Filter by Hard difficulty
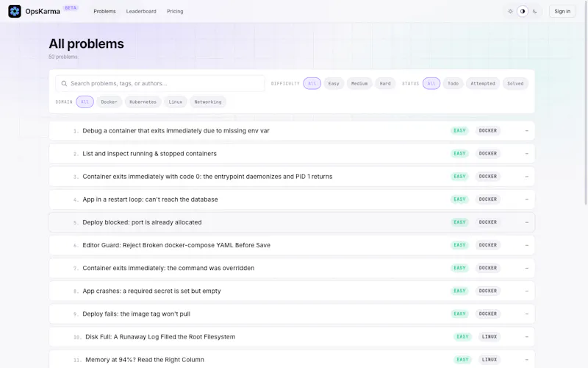The image size is (588, 368). click(384, 83)
